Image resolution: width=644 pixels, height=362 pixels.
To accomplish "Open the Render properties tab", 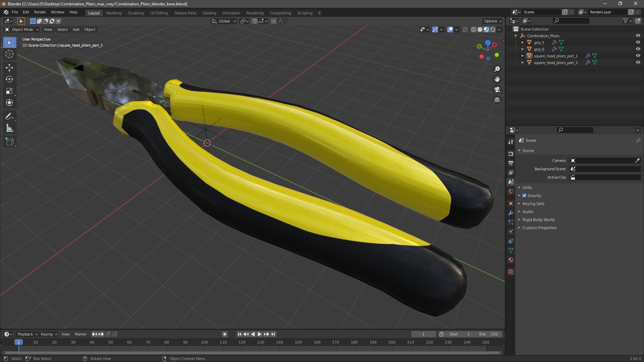I will [511, 154].
